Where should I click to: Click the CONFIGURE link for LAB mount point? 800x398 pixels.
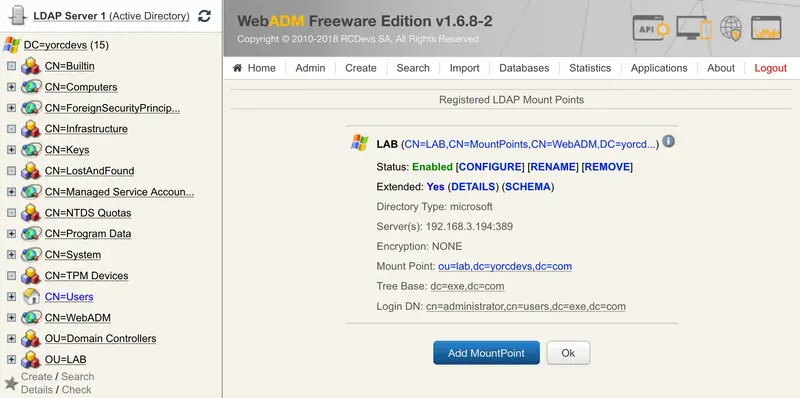coord(491,167)
